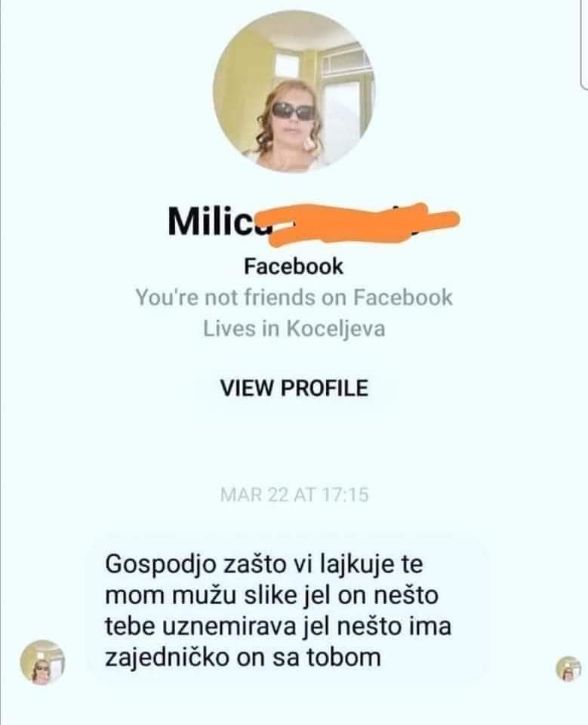Click the grey handle at the top-right edge

[x=583, y=44]
